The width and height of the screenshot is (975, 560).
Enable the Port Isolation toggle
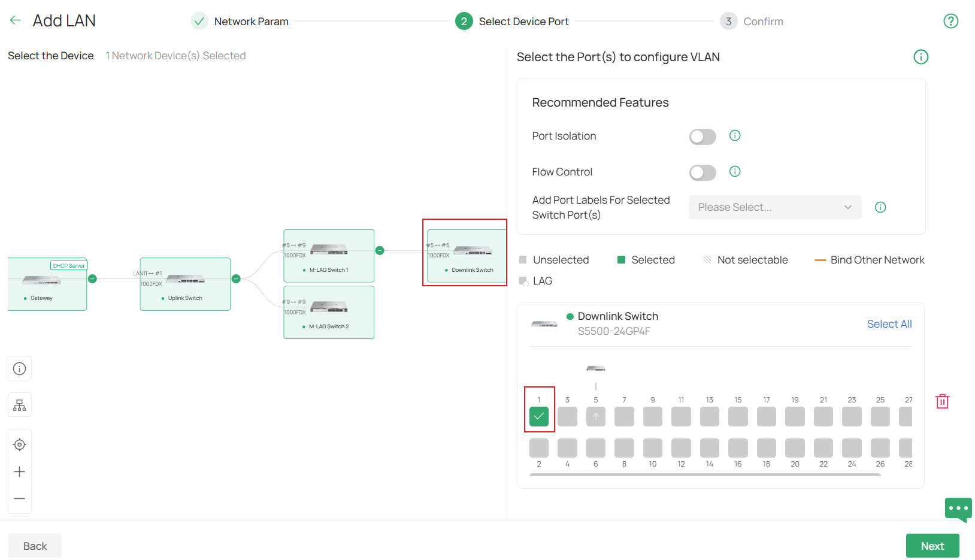(x=702, y=137)
